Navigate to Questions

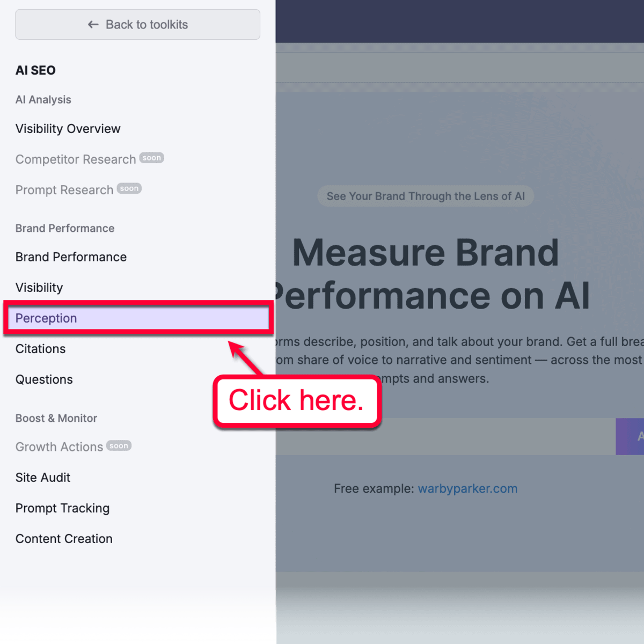pyautogui.click(x=44, y=379)
